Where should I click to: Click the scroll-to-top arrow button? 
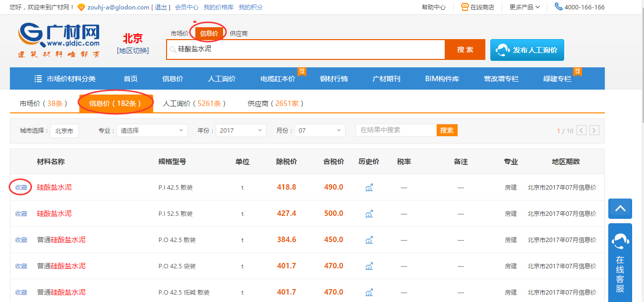point(620,208)
